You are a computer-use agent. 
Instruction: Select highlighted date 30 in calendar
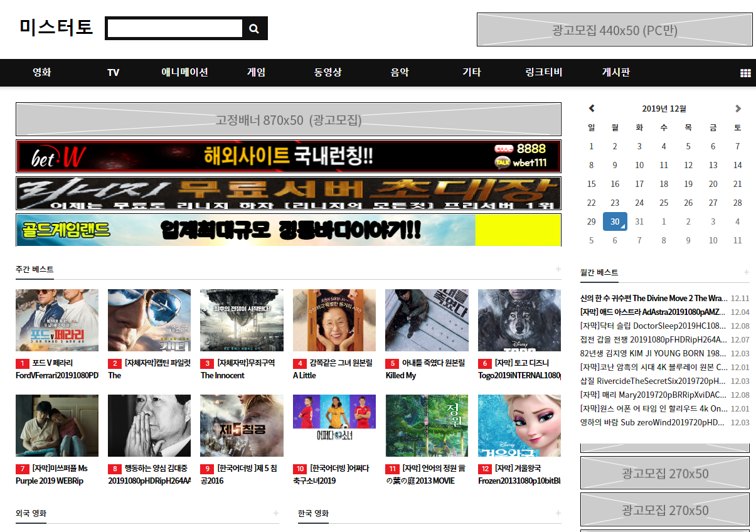point(615,221)
